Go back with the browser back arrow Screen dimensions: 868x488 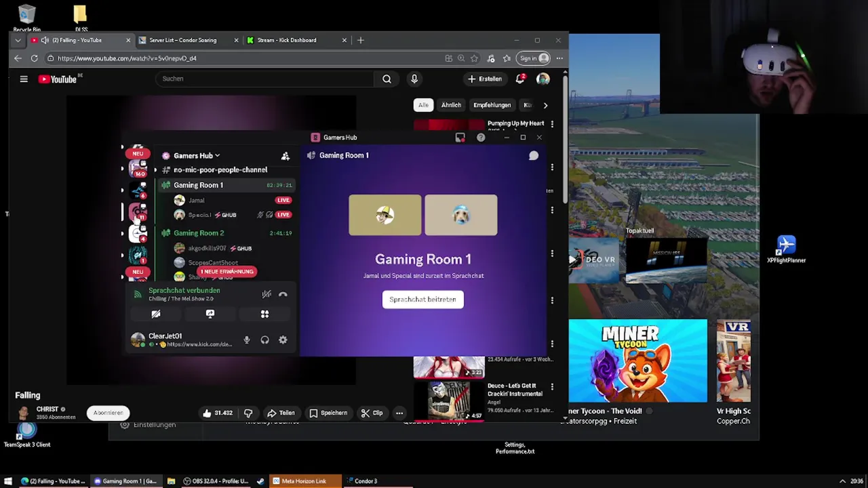[18, 58]
